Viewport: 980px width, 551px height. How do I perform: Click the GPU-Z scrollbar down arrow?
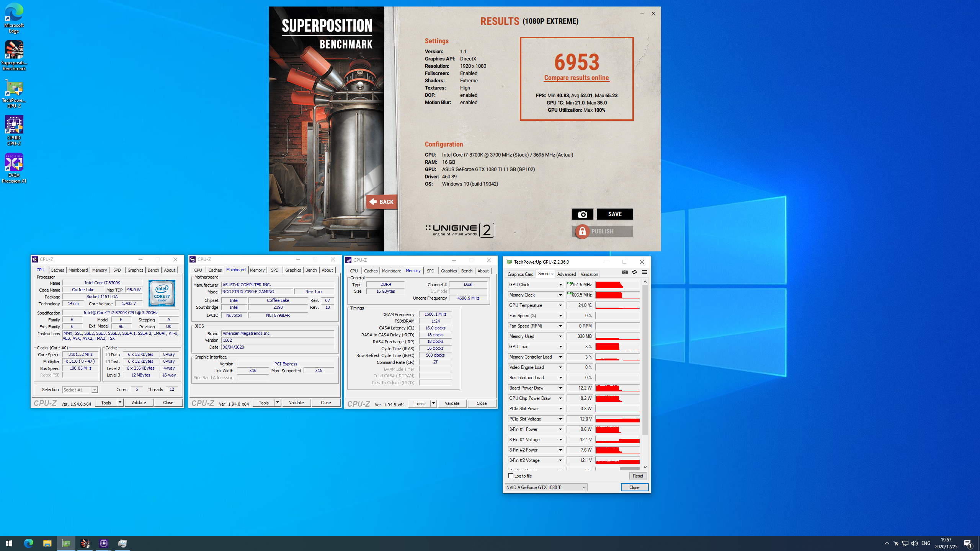pyautogui.click(x=645, y=467)
